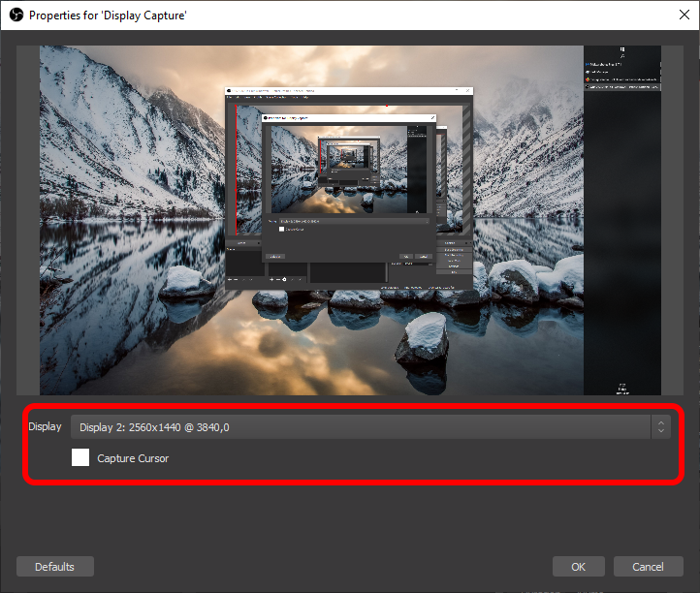Close the Properties dialog window
This screenshot has height=593, width=700.
[684, 15]
